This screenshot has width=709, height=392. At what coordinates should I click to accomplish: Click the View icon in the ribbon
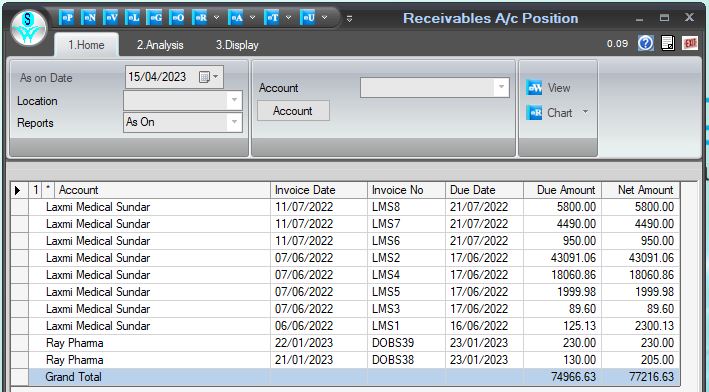(x=534, y=88)
